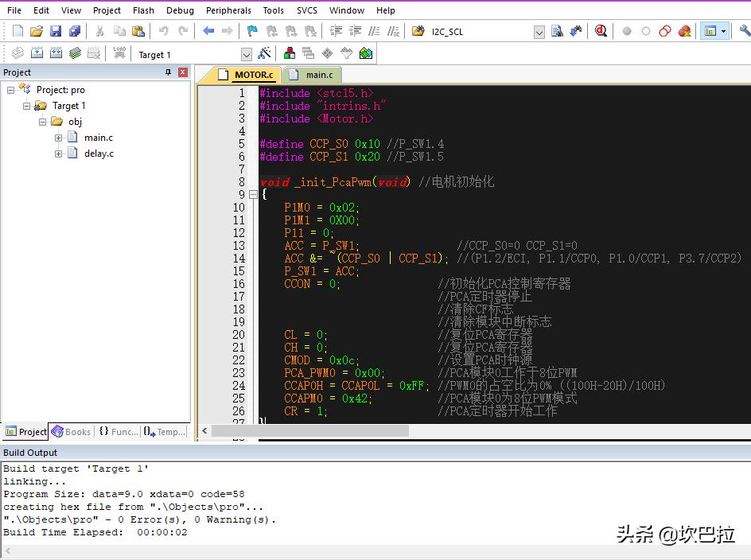Open the Configuration wrench icon
This screenshot has width=751, height=560.
(x=744, y=31)
